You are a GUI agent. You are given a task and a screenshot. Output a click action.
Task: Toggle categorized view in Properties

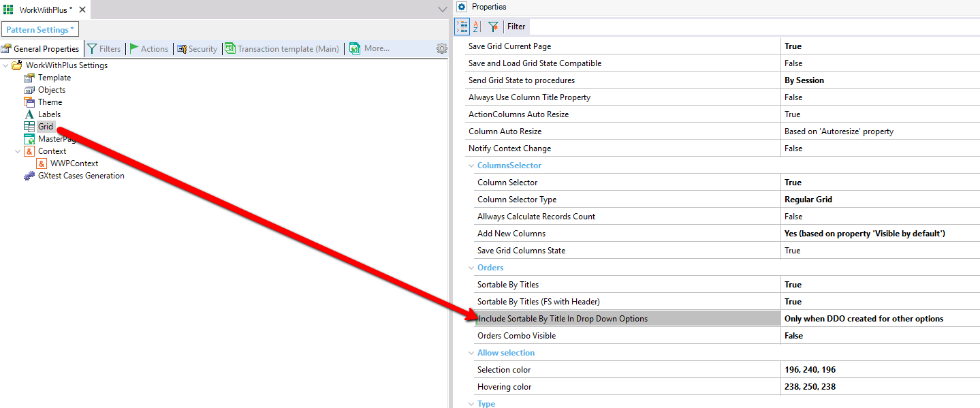[x=462, y=27]
